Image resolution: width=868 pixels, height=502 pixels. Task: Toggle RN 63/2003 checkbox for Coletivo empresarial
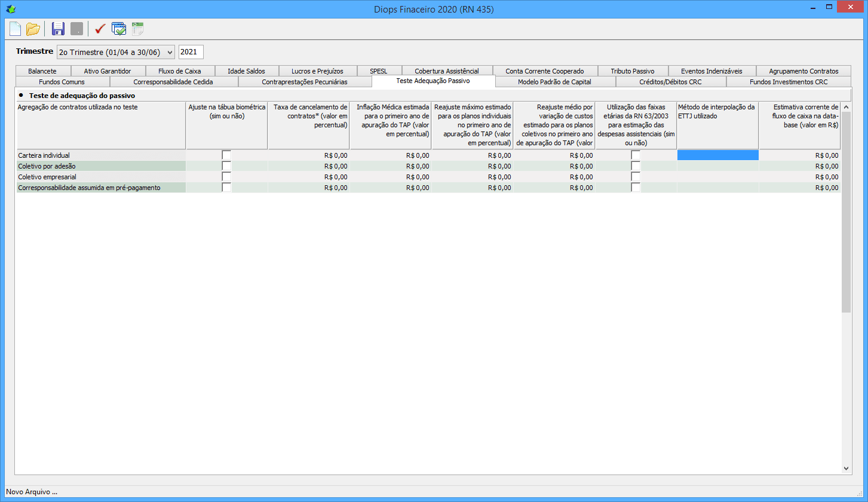pyautogui.click(x=636, y=177)
